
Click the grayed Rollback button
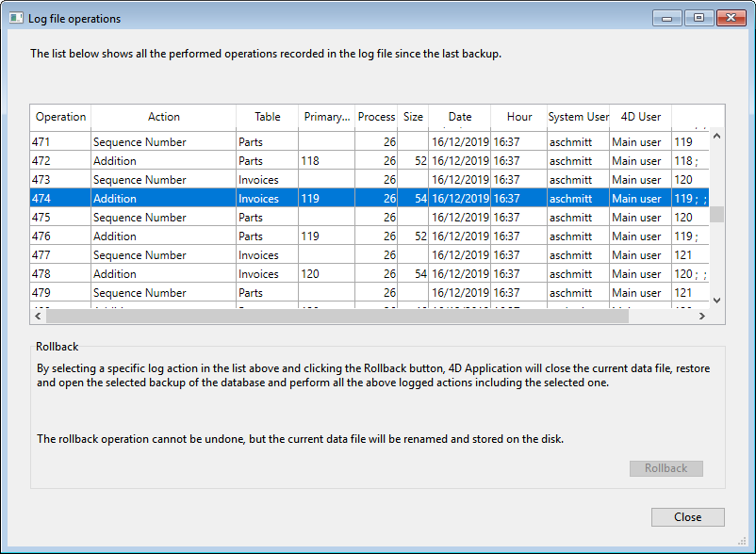tap(666, 468)
